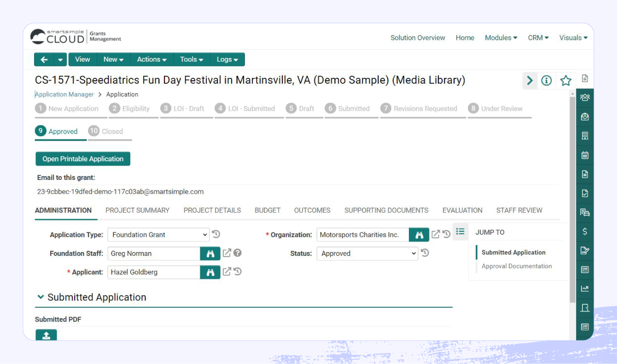Collapse the Submitted Application section

(40, 297)
